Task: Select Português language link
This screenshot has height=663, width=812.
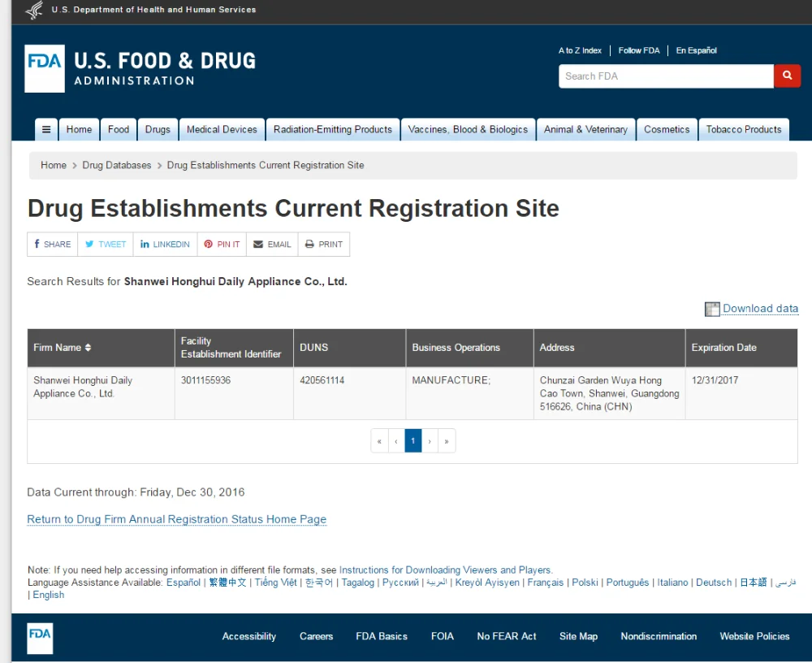Action: pyautogui.click(x=627, y=582)
